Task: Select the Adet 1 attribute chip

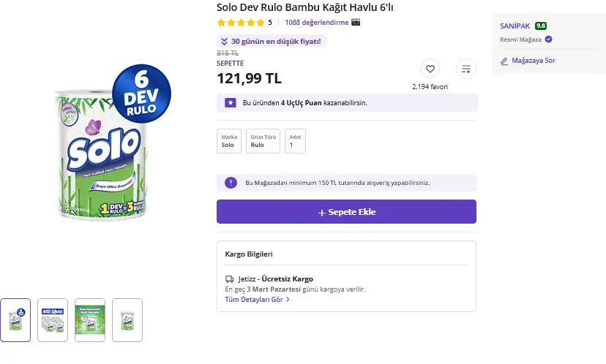Action: click(x=295, y=141)
